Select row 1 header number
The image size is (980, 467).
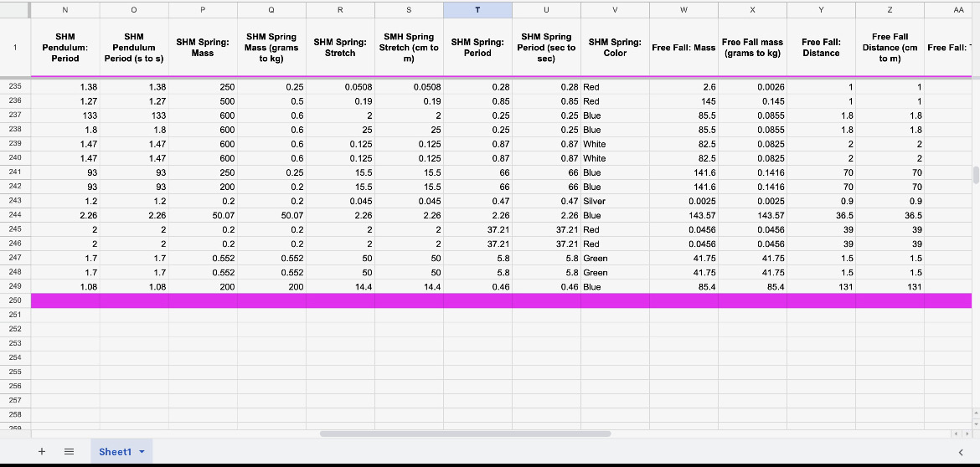tap(16, 48)
